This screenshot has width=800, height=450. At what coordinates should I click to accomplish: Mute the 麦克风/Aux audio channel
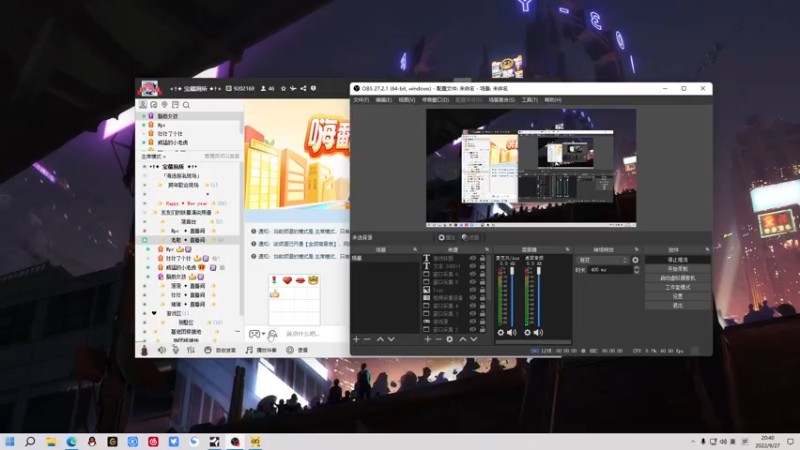pyautogui.click(x=511, y=333)
